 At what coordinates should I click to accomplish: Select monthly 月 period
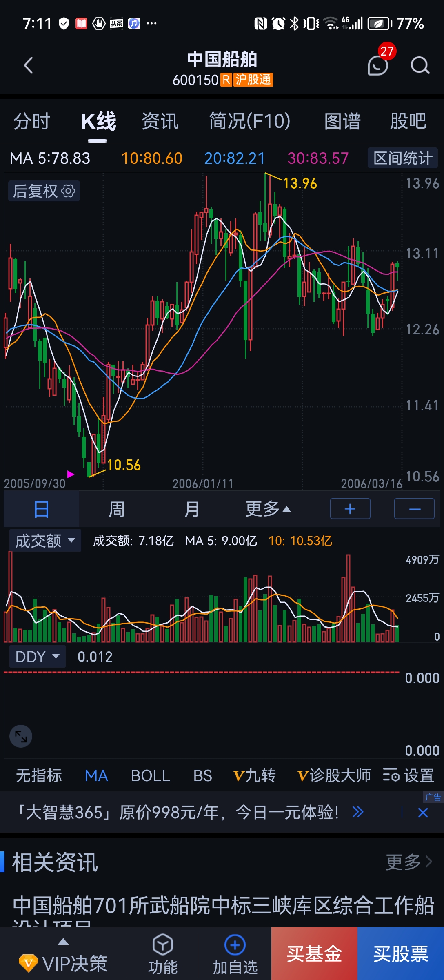point(192,509)
